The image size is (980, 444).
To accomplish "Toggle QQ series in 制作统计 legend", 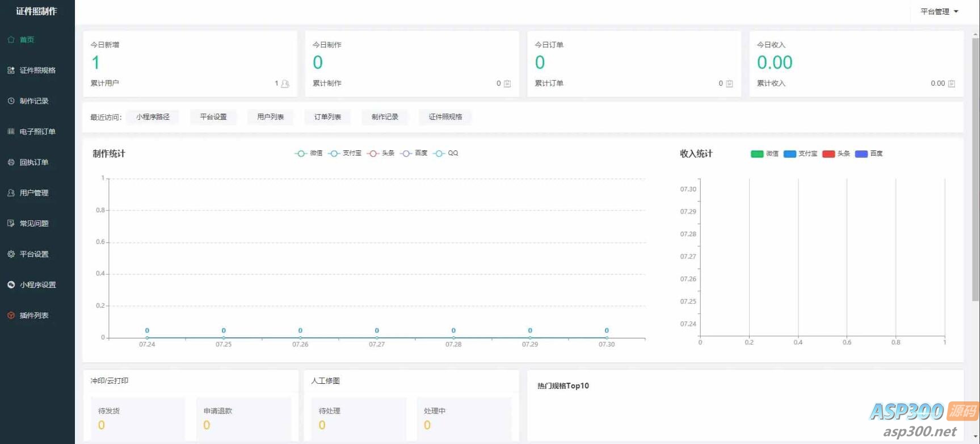I will 445,153.
